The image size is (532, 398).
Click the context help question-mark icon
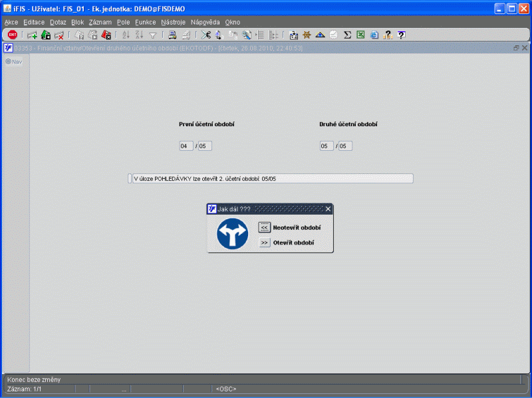coord(401,35)
